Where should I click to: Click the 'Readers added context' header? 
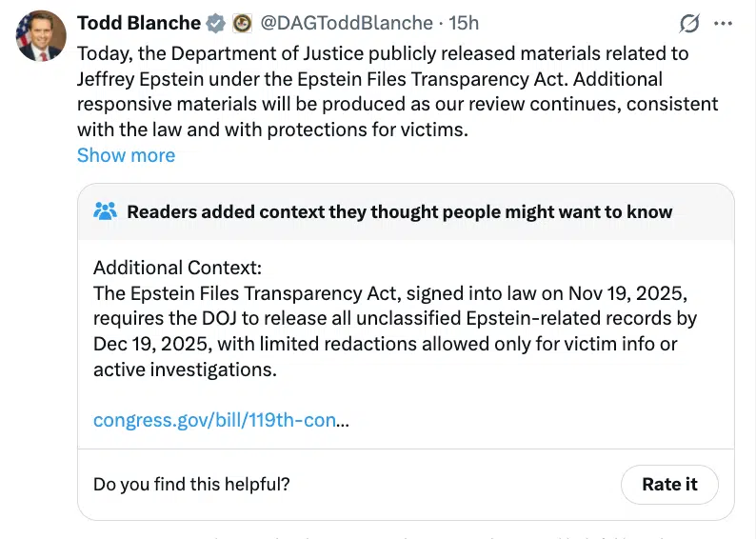coord(400,211)
